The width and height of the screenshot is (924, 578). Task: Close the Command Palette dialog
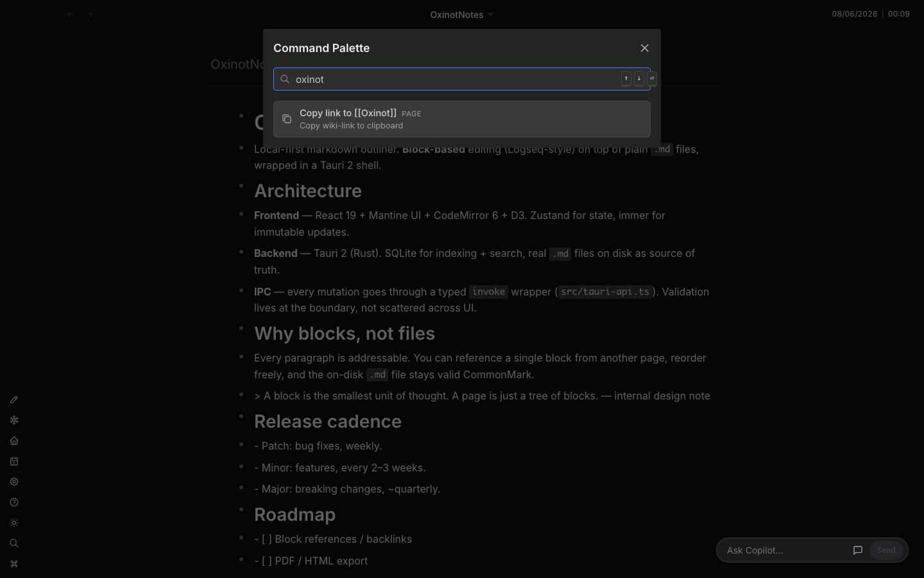[x=645, y=48]
